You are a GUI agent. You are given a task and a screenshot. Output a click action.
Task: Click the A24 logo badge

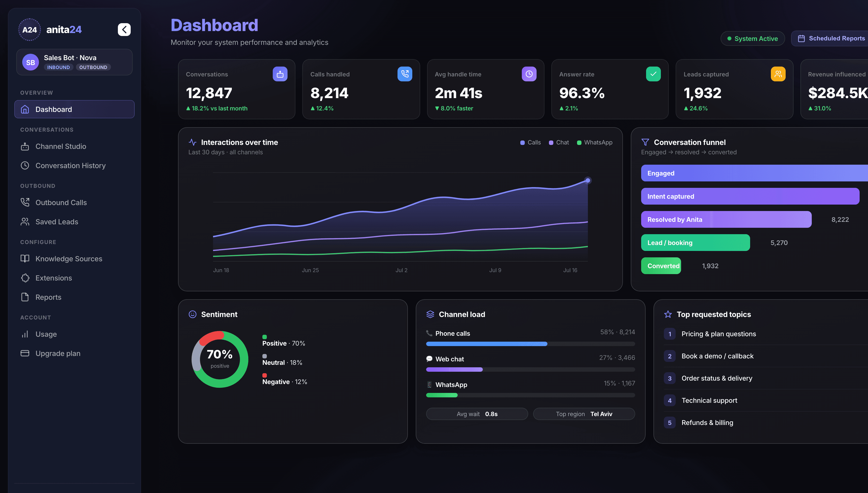[x=30, y=30]
